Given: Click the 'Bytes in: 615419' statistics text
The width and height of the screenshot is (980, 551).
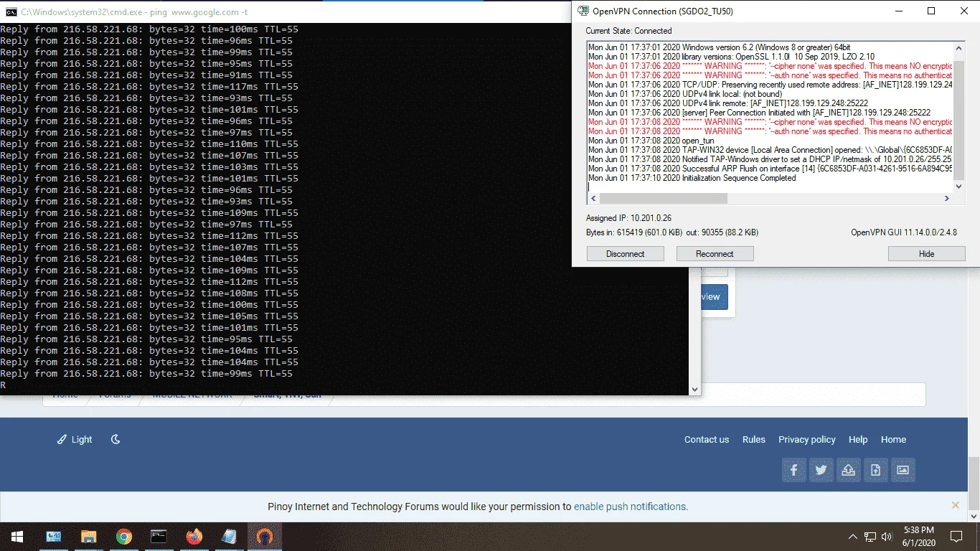Looking at the screenshot, I should tap(672, 232).
